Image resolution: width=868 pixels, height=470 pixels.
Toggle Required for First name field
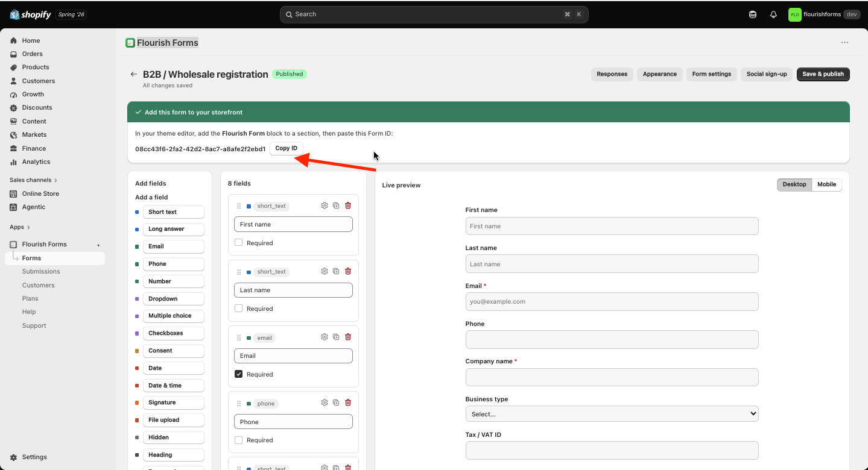238,243
